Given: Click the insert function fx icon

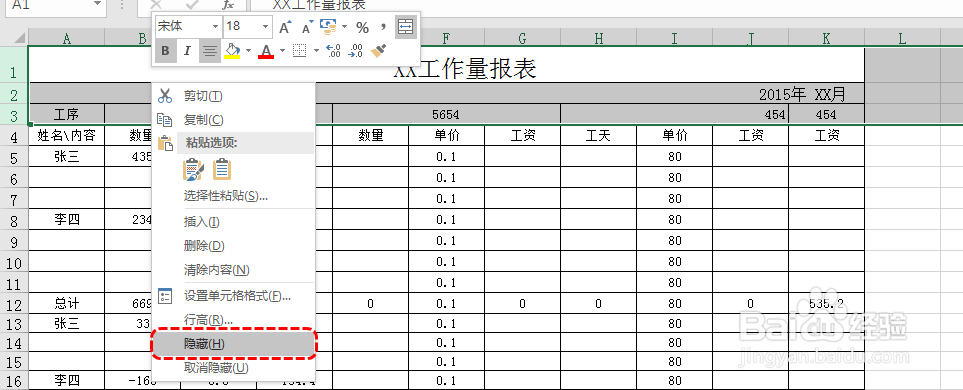Looking at the screenshot, I should [228, 4].
